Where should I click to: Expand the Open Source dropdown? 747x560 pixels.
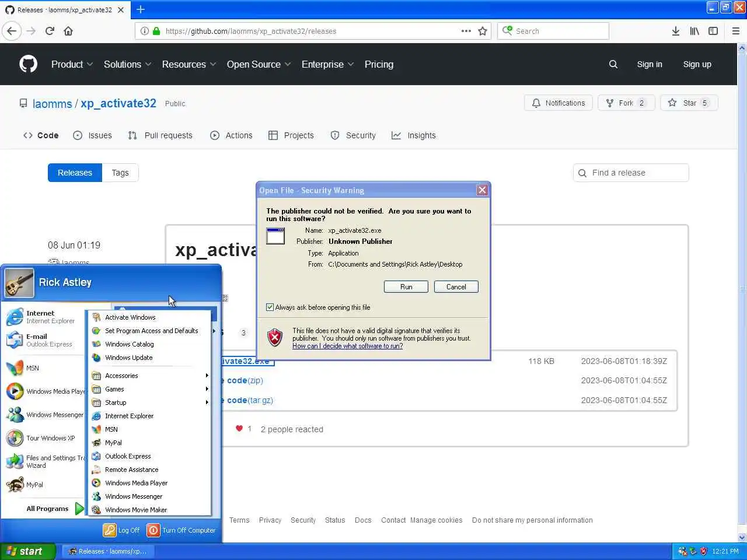pyautogui.click(x=259, y=64)
